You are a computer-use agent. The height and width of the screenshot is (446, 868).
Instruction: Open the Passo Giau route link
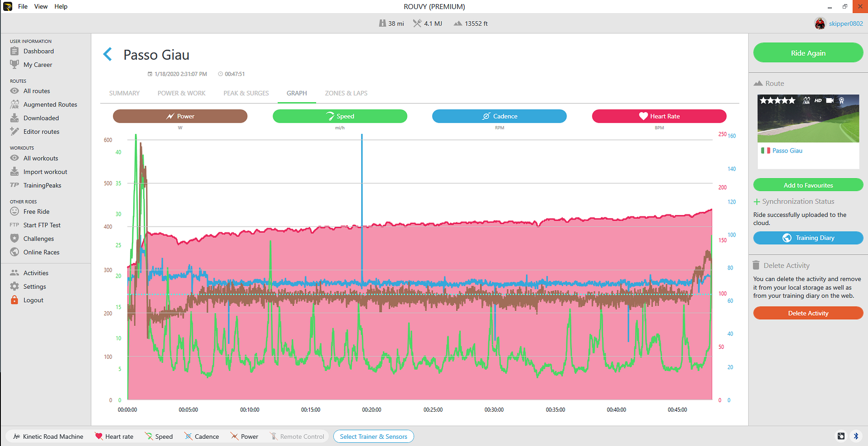(x=787, y=151)
